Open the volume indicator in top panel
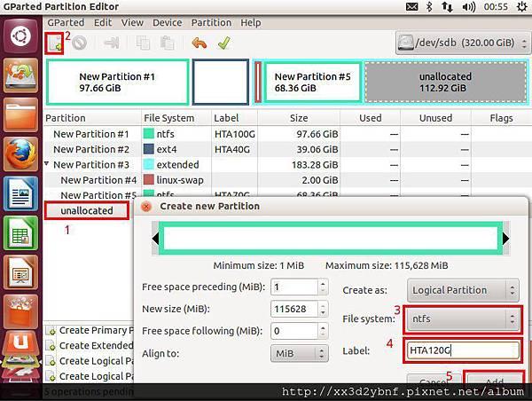The height and width of the screenshot is (401, 532). click(468, 7)
